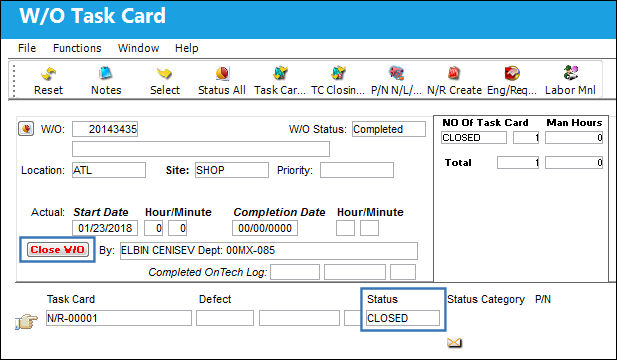Click the Labor Mnl toolbar icon
The image size is (617, 360).
click(570, 74)
